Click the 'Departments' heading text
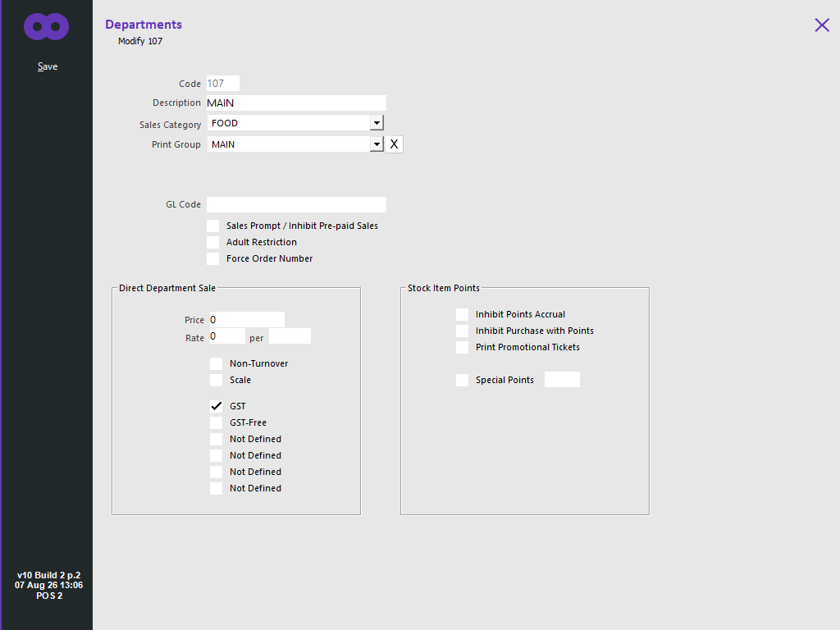The height and width of the screenshot is (630, 840). (x=144, y=25)
